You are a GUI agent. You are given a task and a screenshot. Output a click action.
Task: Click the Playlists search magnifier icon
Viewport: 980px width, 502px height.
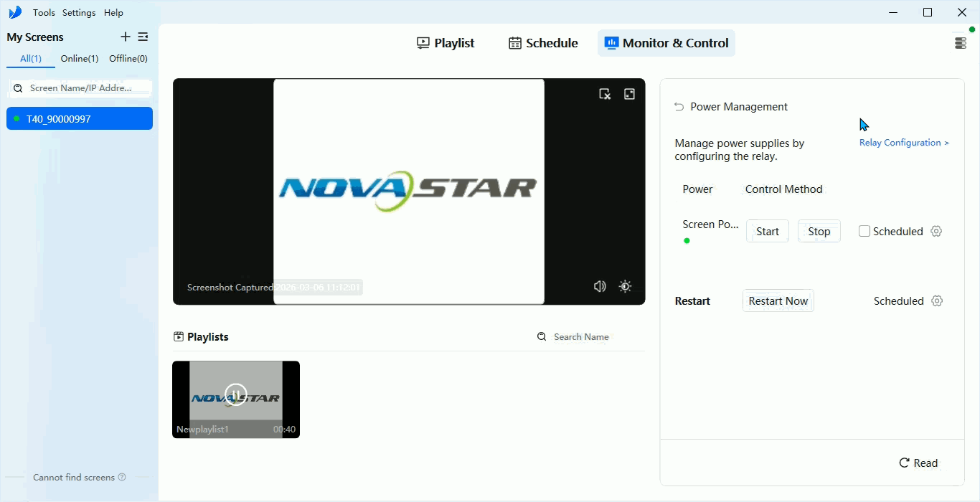pos(542,336)
